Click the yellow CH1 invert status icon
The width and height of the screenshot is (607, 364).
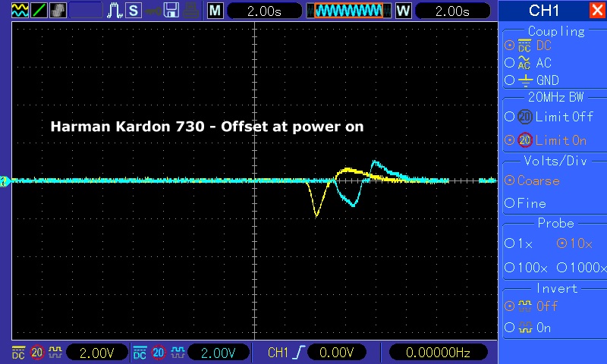click(x=55, y=353)
